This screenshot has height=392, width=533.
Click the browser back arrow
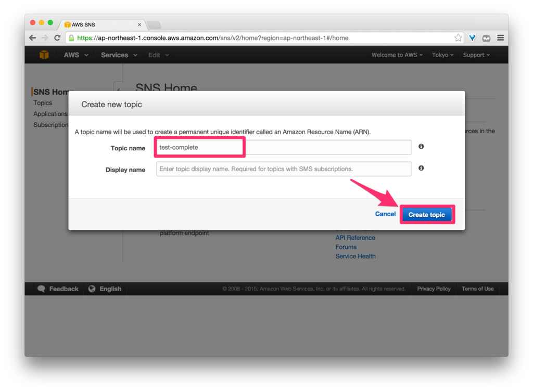[33, 38]
